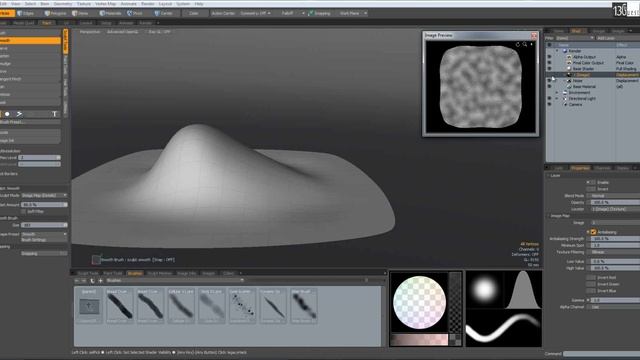Activate Pivot mode in toolbar

pos(136,13)
